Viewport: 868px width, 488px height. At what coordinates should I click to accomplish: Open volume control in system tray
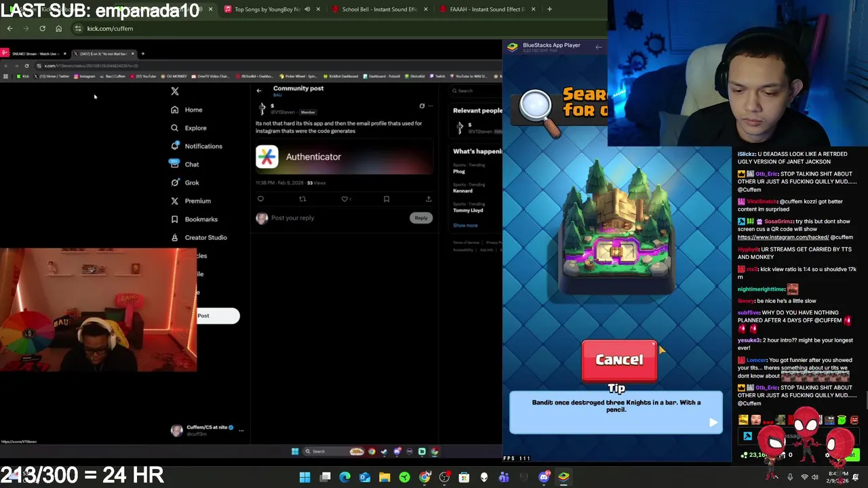[x=816, y=478]
